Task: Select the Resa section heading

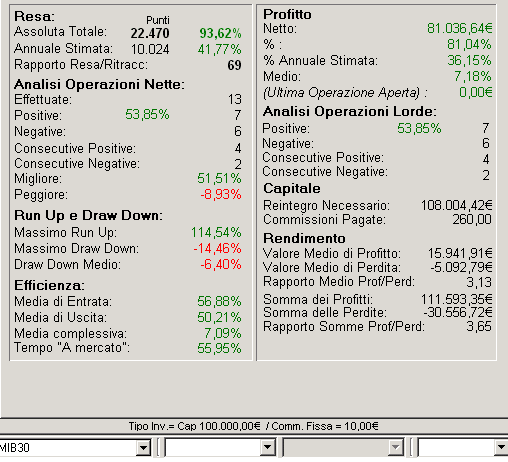Action: tap(34, 16)
